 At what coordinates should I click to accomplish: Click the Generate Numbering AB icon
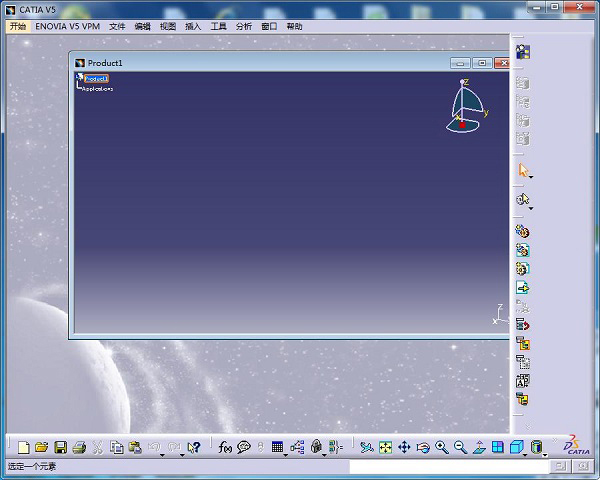coord(522,381)
